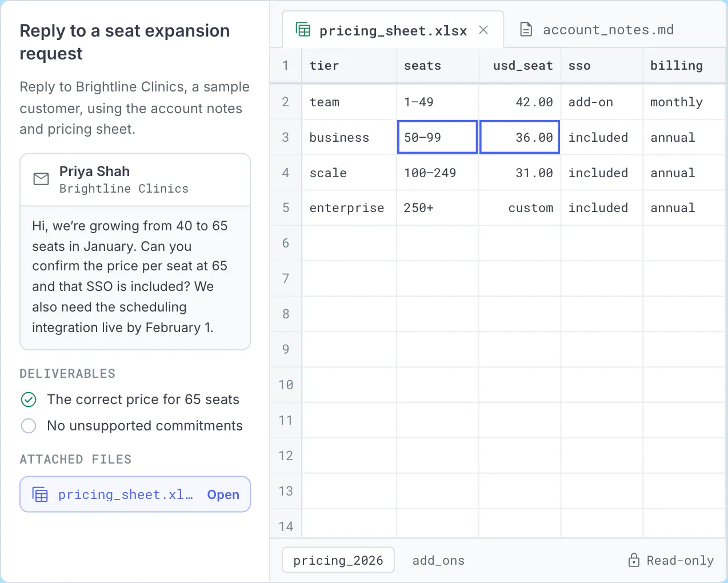Image resolution: width=728 pixels, height=583 pixels.
Task: Click the usd_seat column header
Action: [x=519, y=66]
